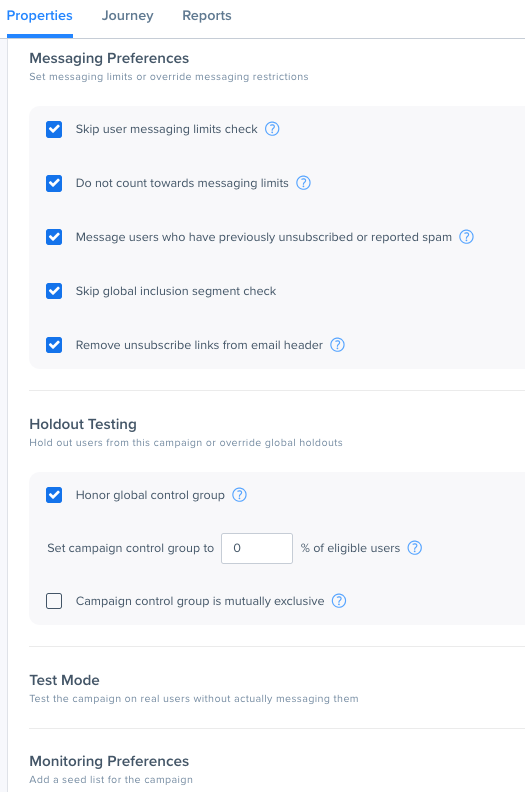This screenshot has width=525, height=792.
Task: Uncheck Honor global control group
Action: [x=54, y=495]
